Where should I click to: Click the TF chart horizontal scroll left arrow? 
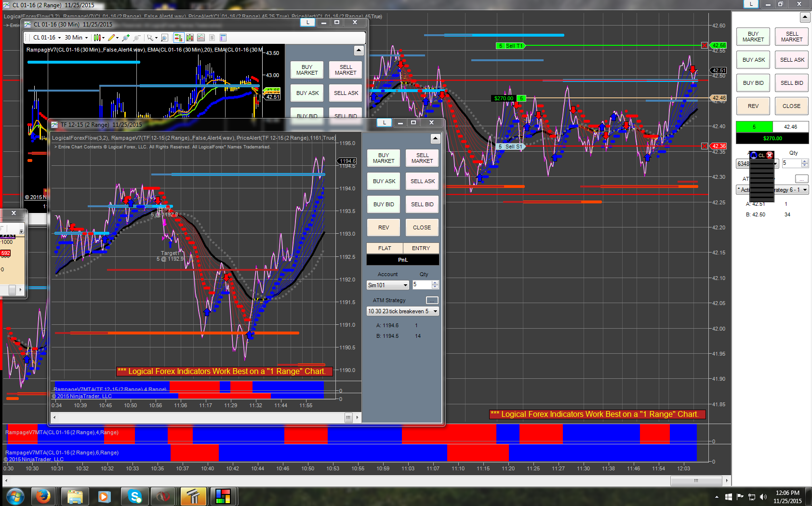point(54,417)
